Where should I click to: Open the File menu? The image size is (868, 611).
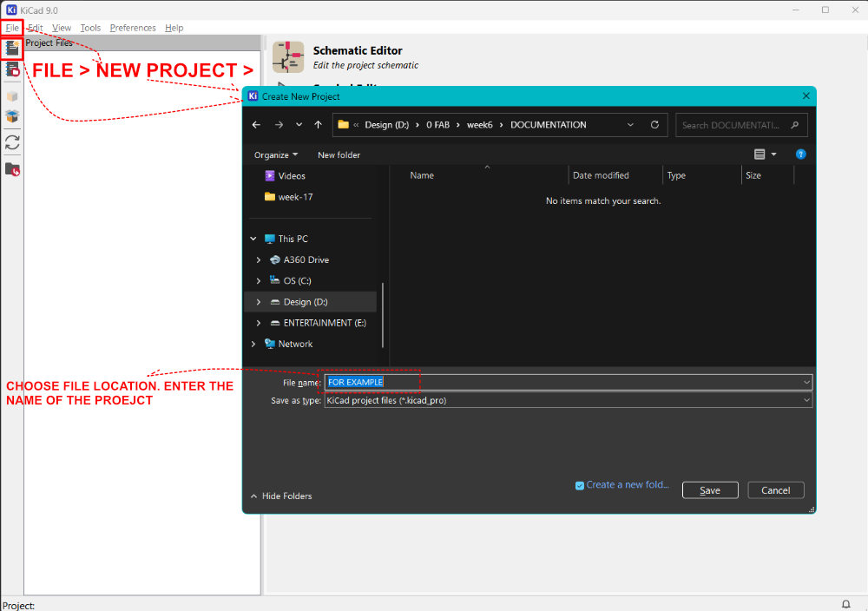click(x=12, y=28)
